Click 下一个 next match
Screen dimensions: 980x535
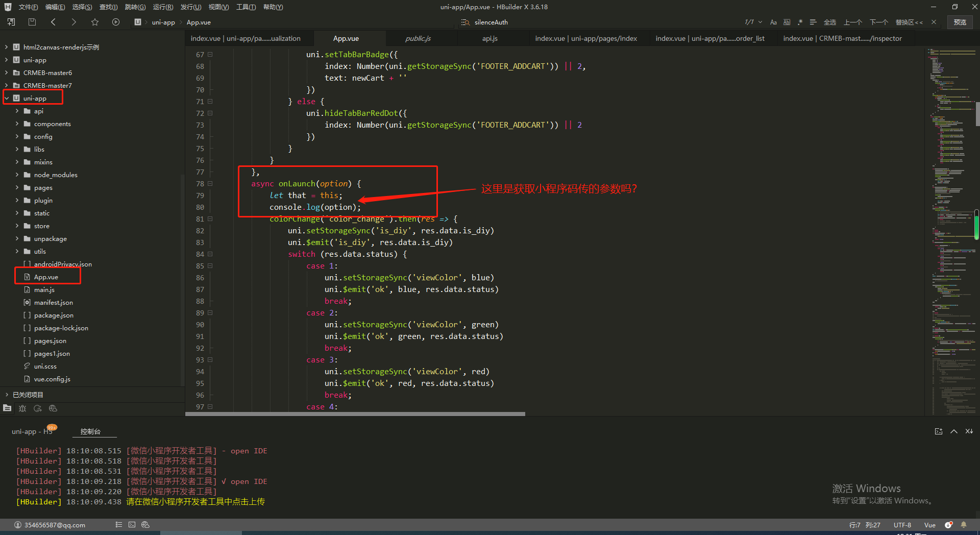pos(879,22)
